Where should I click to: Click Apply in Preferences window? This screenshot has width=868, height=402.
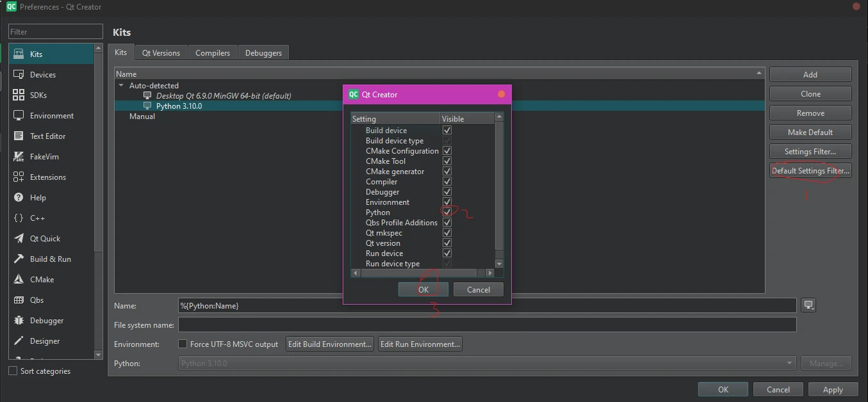coord(833,389)
